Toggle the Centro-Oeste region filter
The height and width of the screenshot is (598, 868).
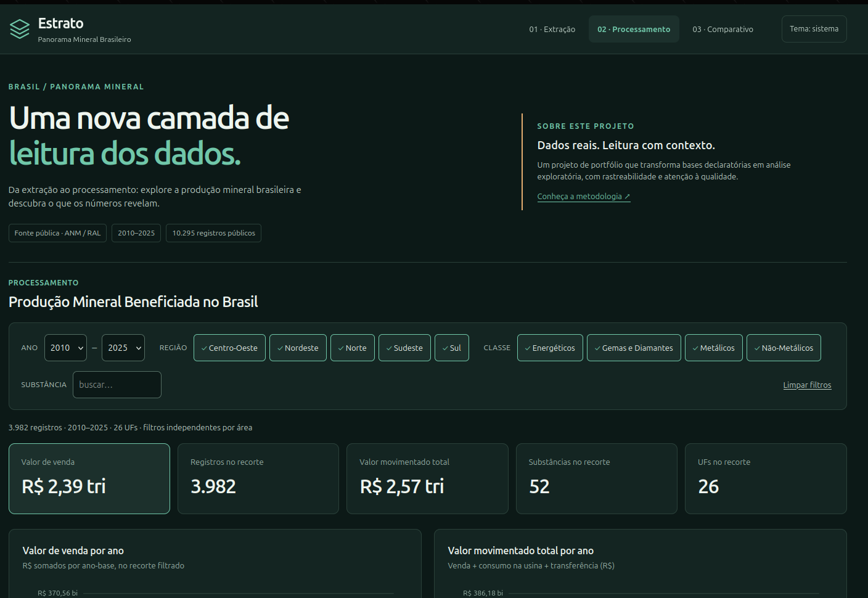tap(229, 348)
